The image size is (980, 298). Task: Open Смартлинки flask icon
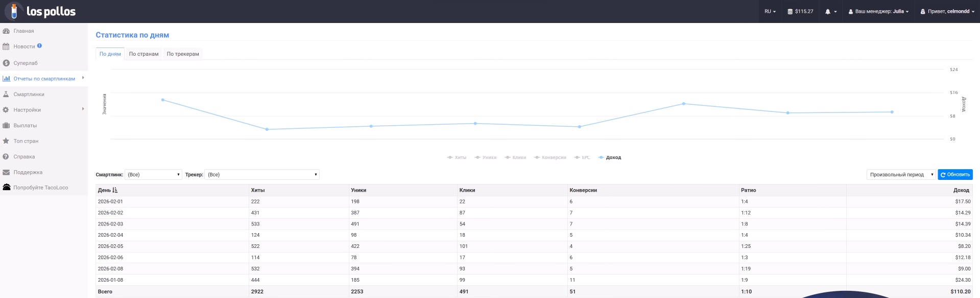[6, 95]
